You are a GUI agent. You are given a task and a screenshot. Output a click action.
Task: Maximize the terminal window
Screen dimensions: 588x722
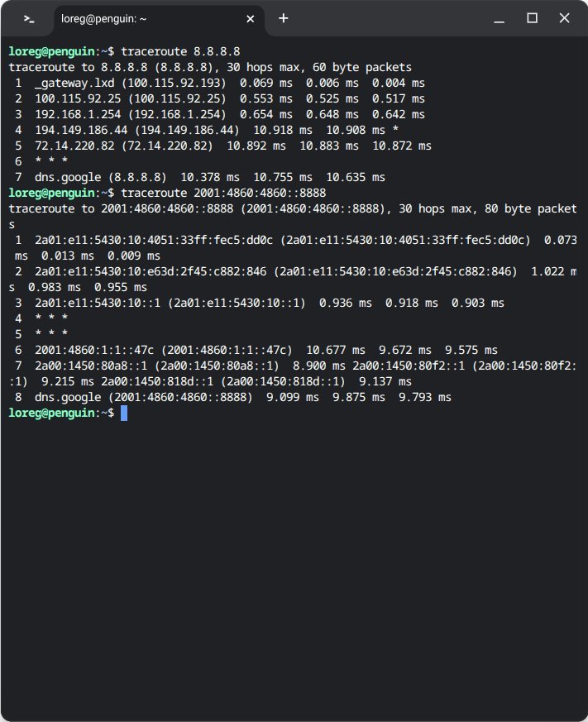click(532, 18)
